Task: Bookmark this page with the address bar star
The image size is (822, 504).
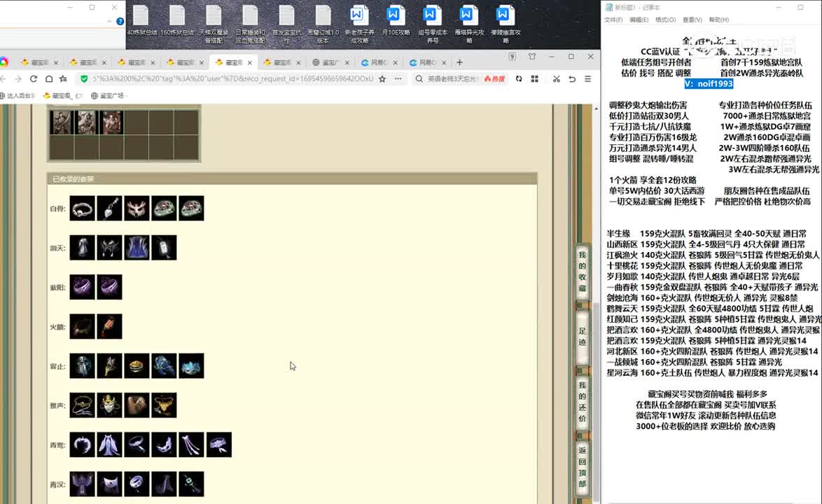Action: (x=382, y=78)
